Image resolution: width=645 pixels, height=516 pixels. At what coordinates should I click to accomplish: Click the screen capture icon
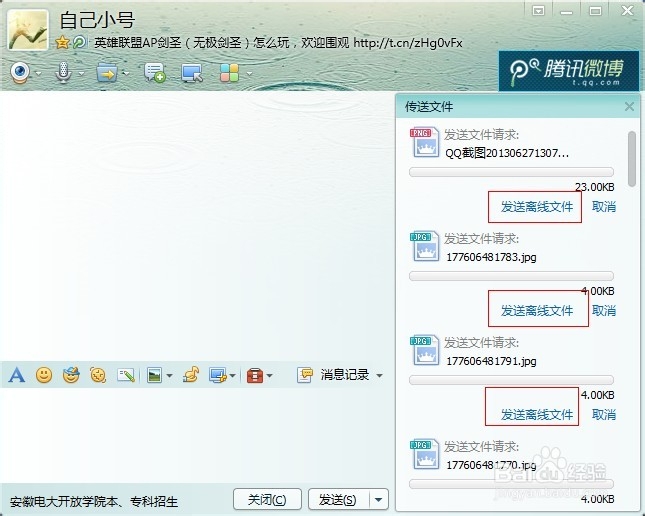coord(217,375)
